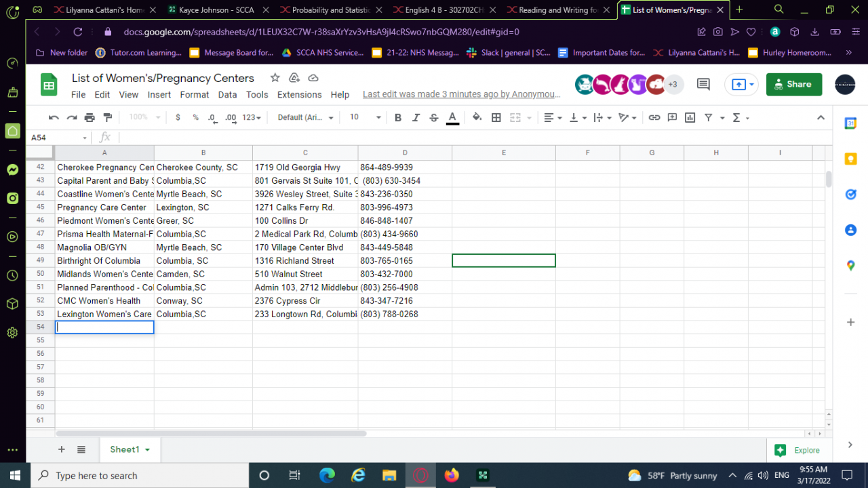Open the Insert menu
The height and width of the screenshot is (488, 868).
[159, 95]
